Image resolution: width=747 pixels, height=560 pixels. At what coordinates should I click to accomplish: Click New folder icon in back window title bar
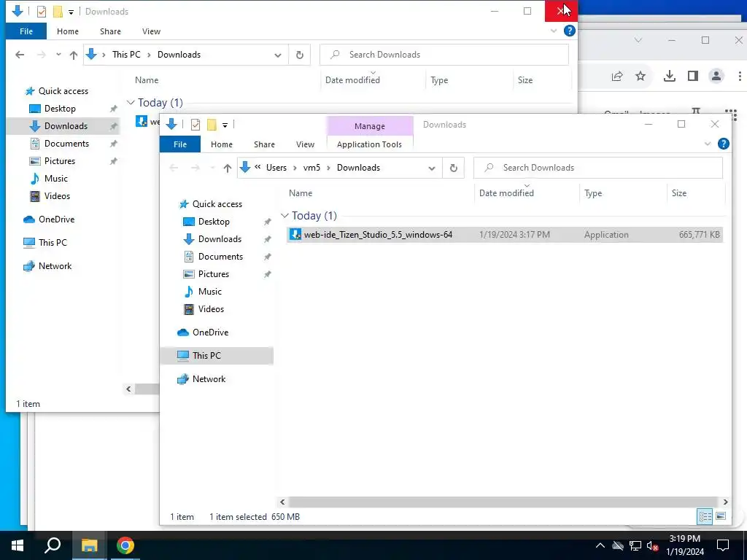coord(58,12)
